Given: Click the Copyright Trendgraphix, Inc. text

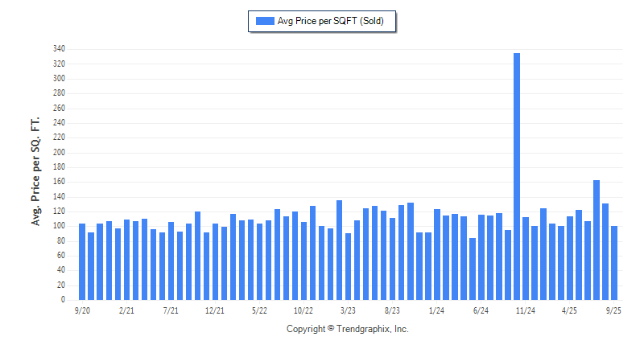Looking at the screenshot, I should 347,330.
